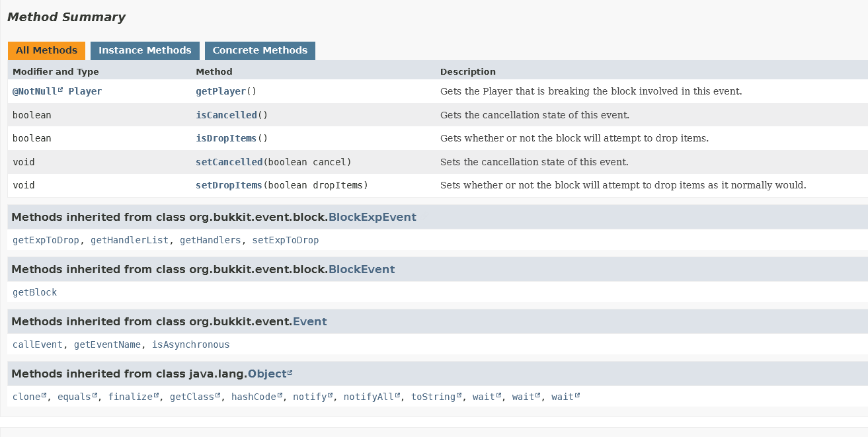
Task: Open the setCancelled method link
Action: tap(229, 162)
